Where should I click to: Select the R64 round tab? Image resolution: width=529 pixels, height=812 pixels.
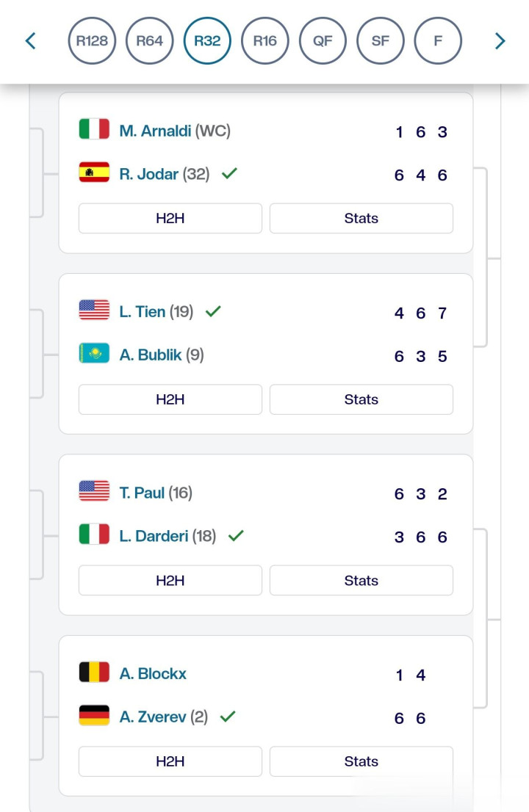[150, 41]
